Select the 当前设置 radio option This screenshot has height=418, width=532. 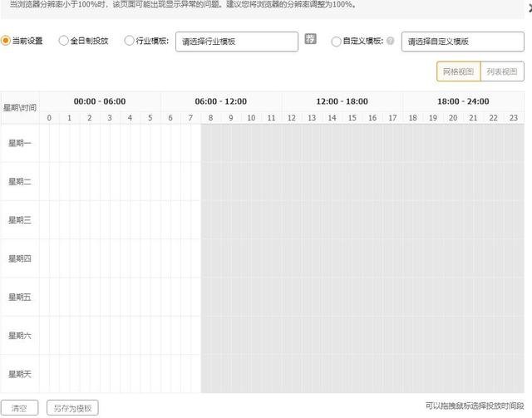(6, 41)
